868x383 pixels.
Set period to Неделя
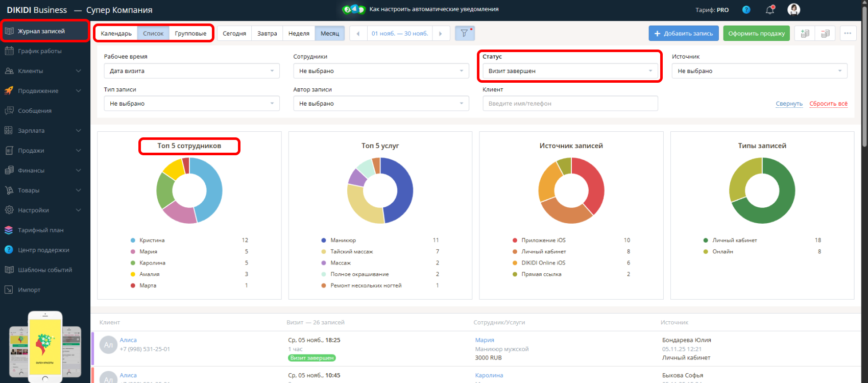pos(299,34)
